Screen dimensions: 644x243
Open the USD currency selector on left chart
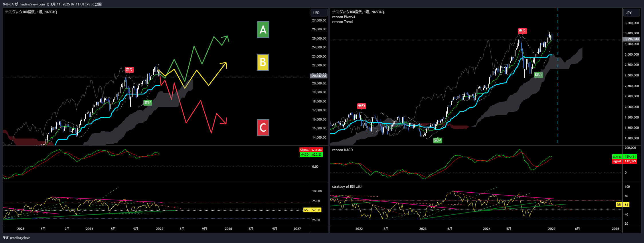(x=319, y=13)
